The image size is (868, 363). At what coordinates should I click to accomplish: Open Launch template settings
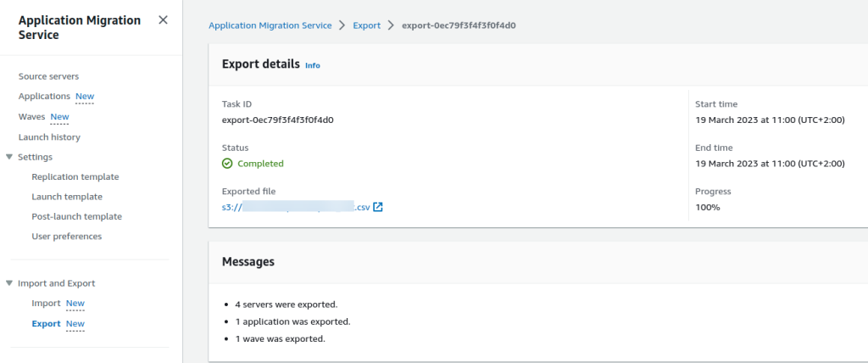67,197
